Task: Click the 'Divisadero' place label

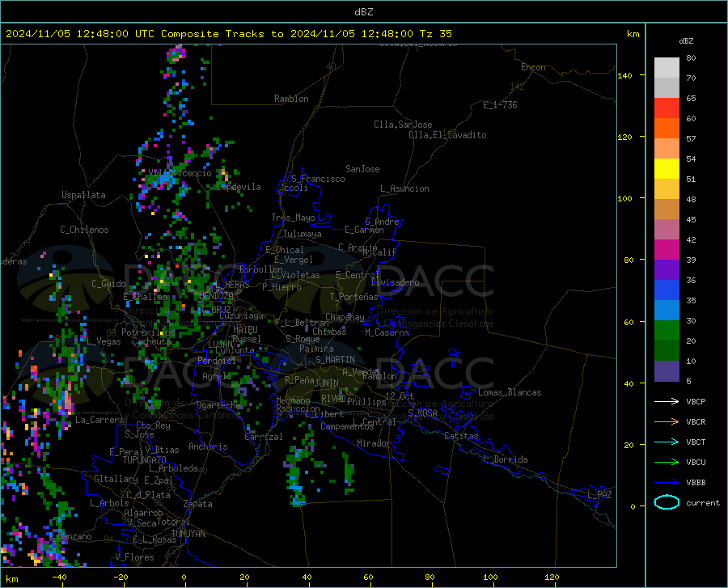Action: coord(395,282)
